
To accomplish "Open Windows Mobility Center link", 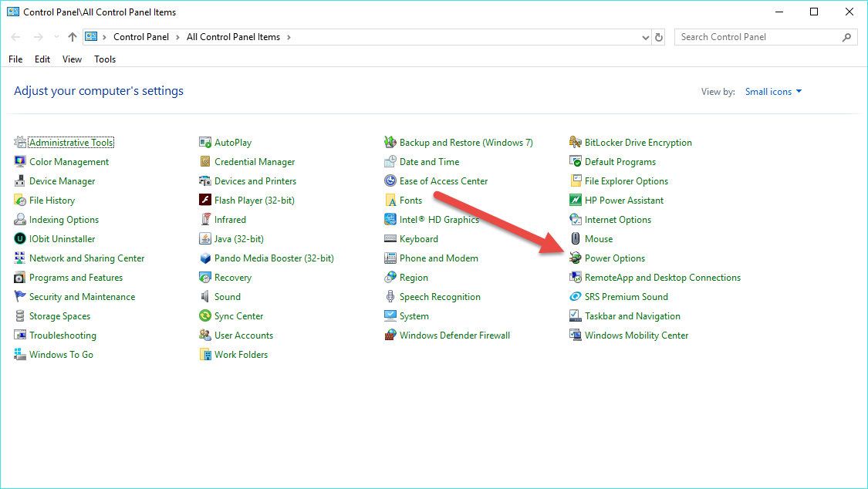I will pos(637,336).
